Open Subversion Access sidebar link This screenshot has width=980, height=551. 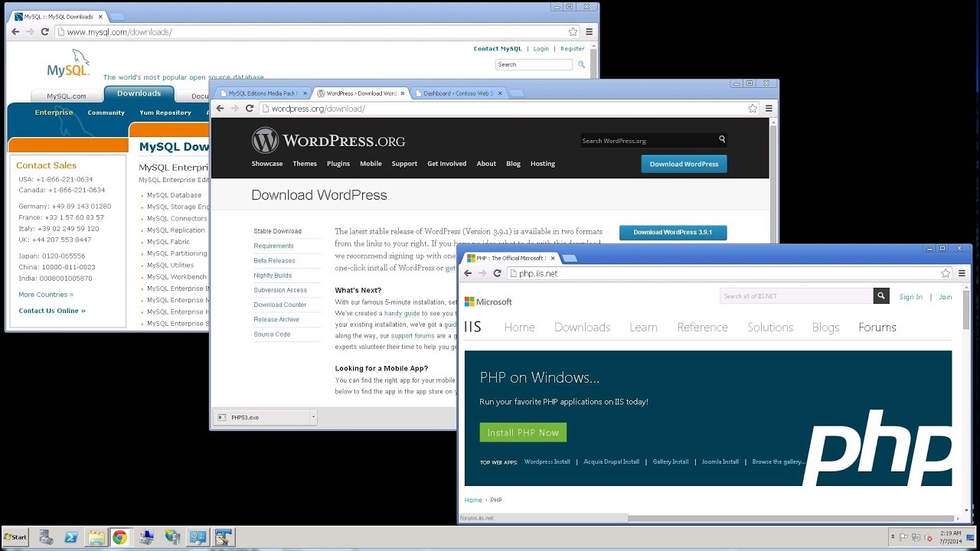click(280, 290)
